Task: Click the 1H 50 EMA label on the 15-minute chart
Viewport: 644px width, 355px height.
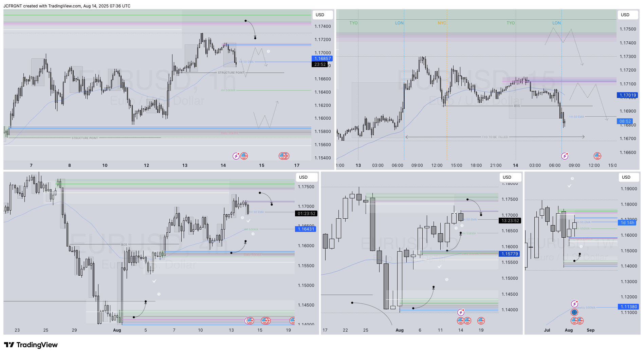Action: tap(576, 117)
